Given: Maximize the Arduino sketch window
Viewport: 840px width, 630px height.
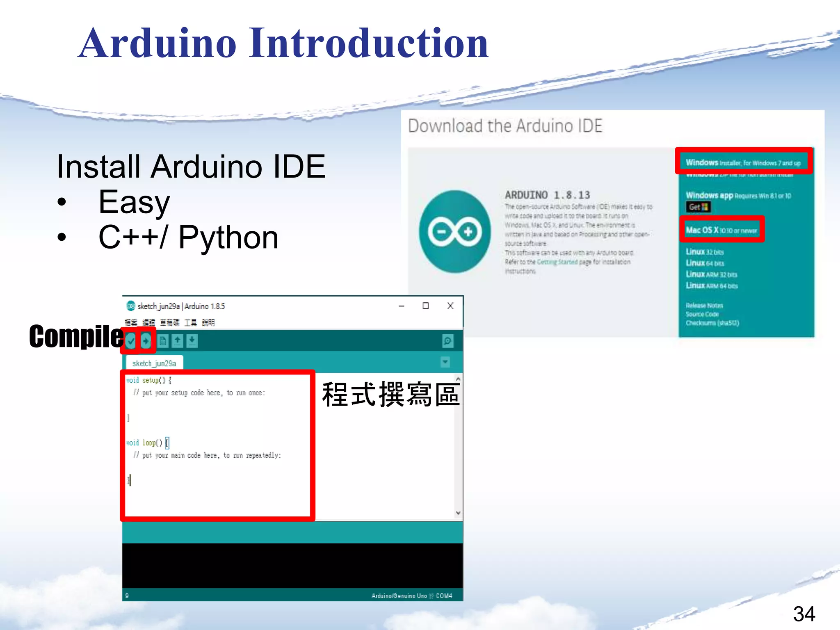Looking at the screenshot, I should tap(426, 306).
